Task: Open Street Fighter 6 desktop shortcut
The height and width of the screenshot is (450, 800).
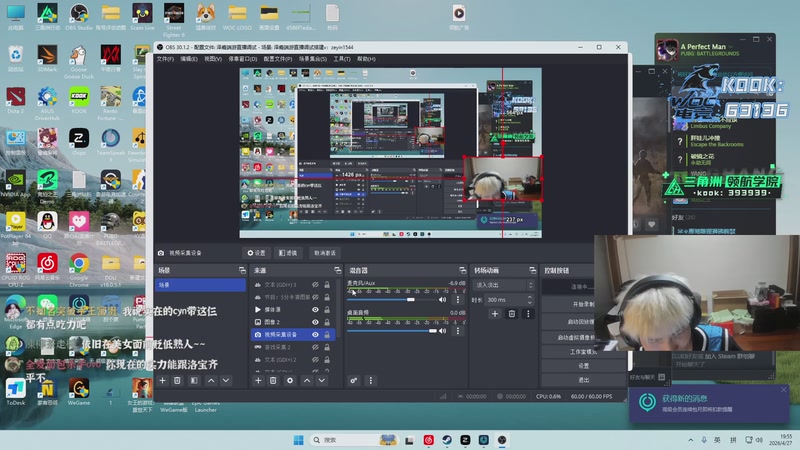Action: [x=173, y=19]
